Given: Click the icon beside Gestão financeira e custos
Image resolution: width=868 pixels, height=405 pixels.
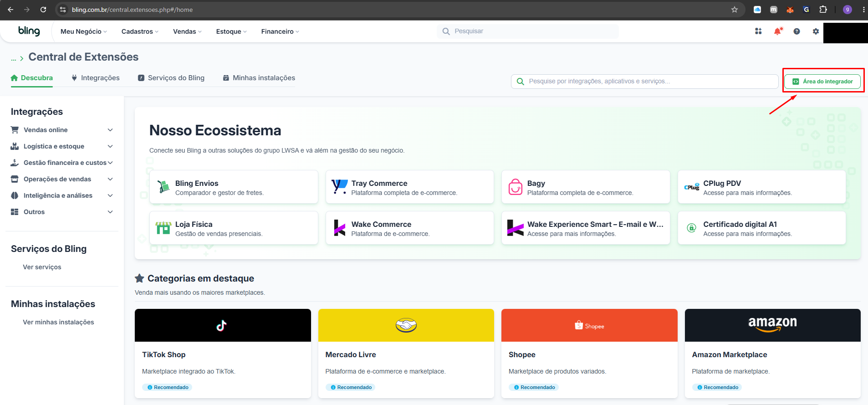Looking at the screenshot, I should coord(15,163).
